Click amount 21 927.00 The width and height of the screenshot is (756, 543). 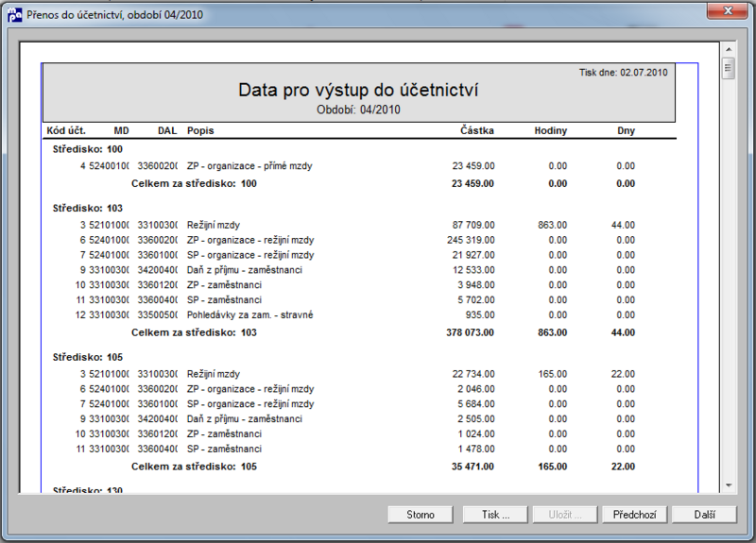click(x=473, y=255)
